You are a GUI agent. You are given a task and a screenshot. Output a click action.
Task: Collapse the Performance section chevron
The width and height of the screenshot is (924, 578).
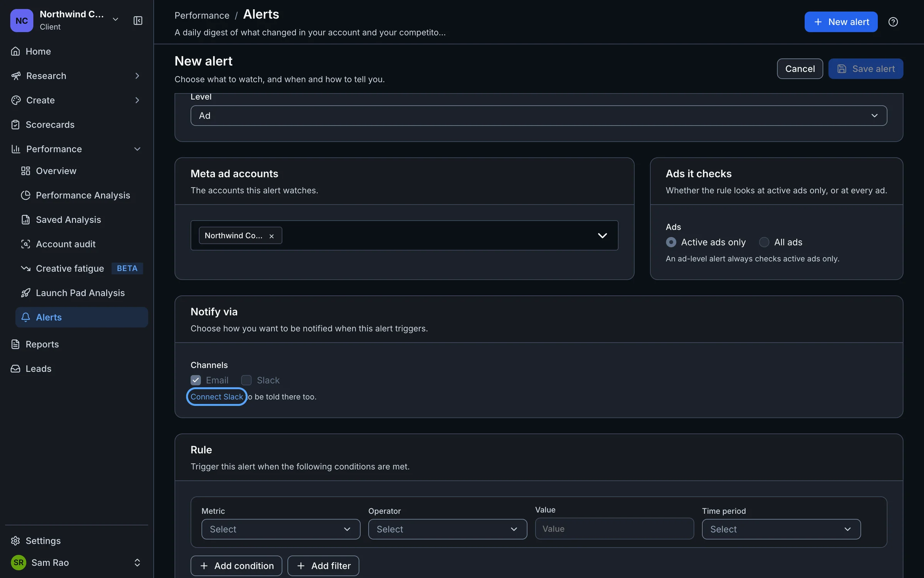click(x=137, y=149)
